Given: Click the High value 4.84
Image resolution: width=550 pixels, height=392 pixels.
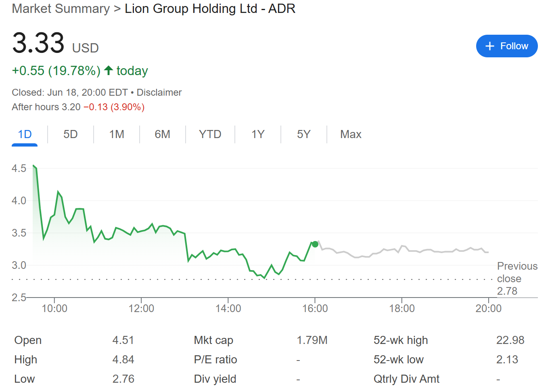Looking at the screenshot, I should (x=123, y=360).
